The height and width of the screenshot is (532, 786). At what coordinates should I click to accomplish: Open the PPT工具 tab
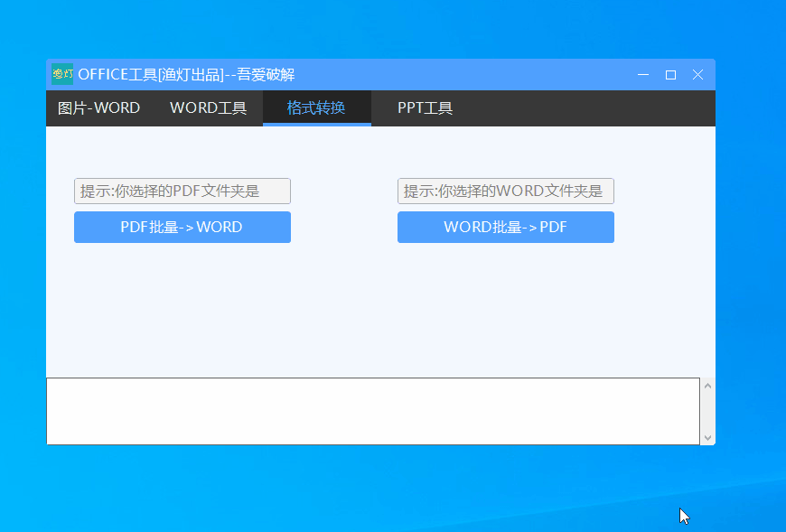coord(426,108)
